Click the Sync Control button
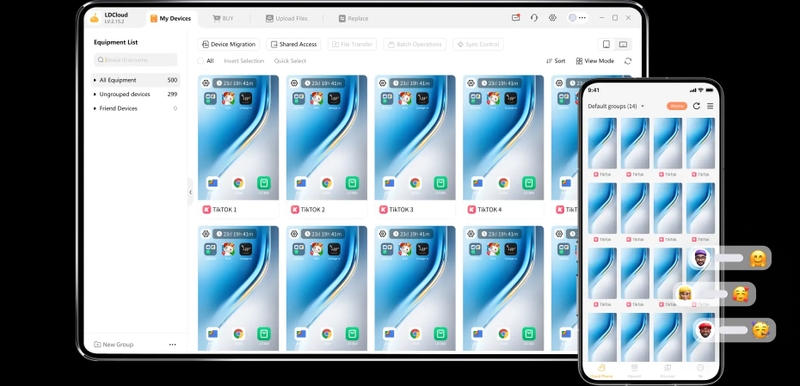This screenshot has height=386, width=800. pyautogui.click(x=478, y=44)
